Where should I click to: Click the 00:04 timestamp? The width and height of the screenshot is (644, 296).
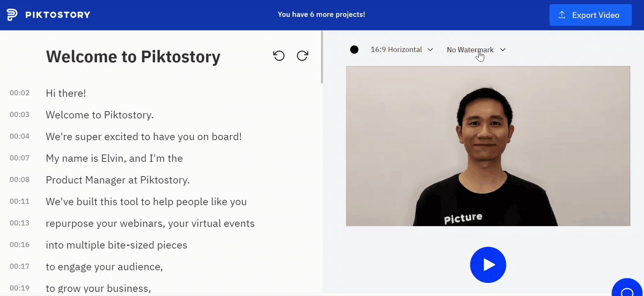[x=20, y=136]
